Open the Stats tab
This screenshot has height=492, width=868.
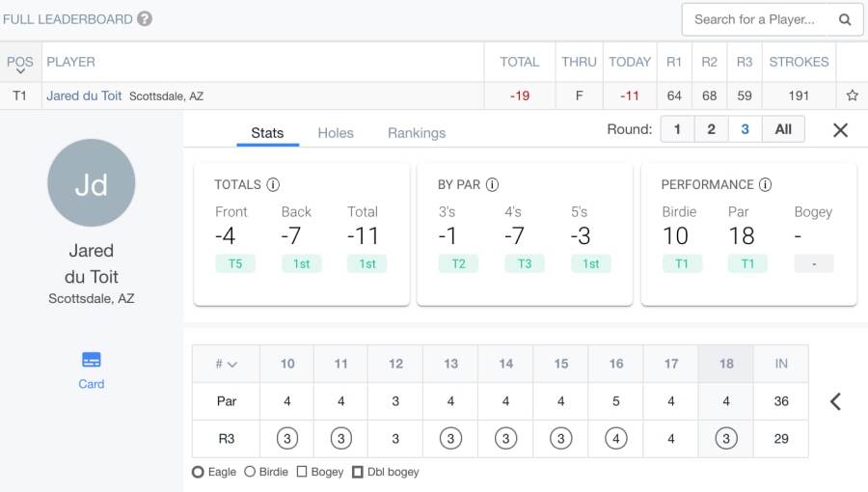click(267, 133)
